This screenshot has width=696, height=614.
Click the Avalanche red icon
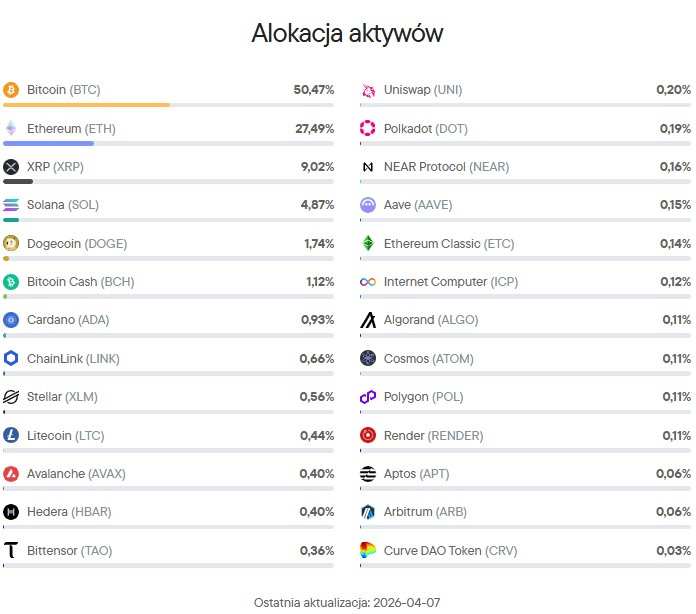(x=11, y=474)
